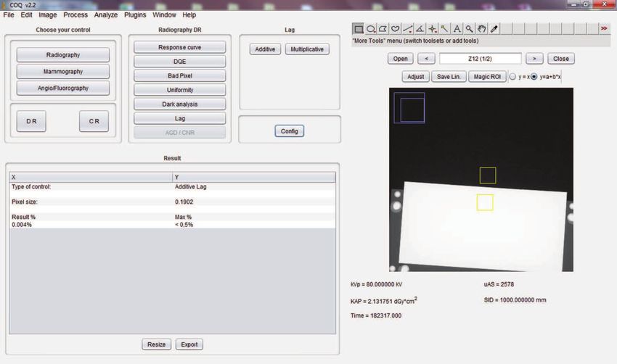Screen dimensions: 617x364
Task: Select the Text tool
Action: click(x=457, y=29)
